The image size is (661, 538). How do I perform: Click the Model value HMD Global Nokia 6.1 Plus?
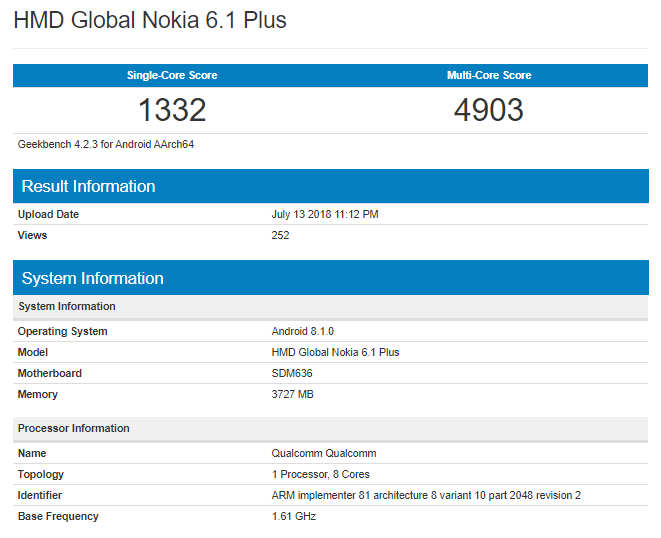[x=335, y=352]
